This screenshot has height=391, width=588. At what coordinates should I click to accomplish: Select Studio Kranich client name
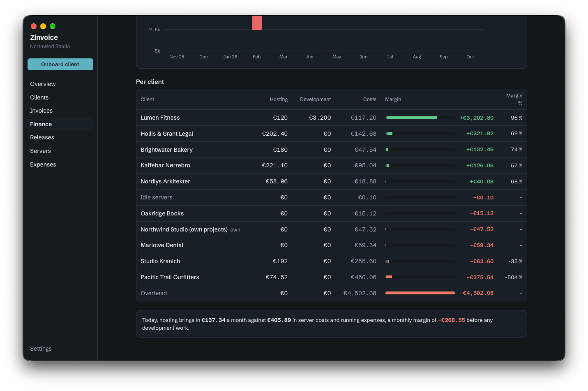click(160, 261)
